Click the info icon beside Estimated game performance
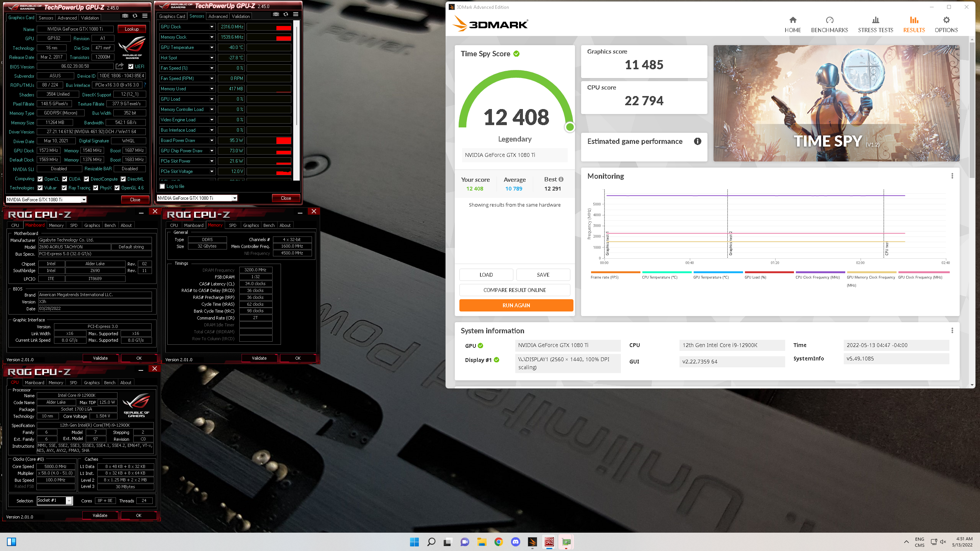980x551 pixels. click(697, 141)
